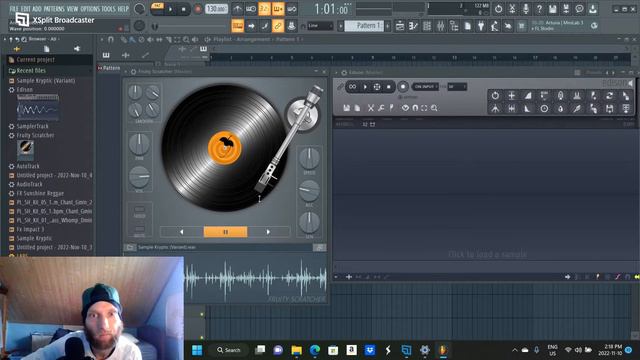Toggle typing keyboard to piano button
Image resolution: width=640 pixels, height=360 pixels.
point(238,26)
